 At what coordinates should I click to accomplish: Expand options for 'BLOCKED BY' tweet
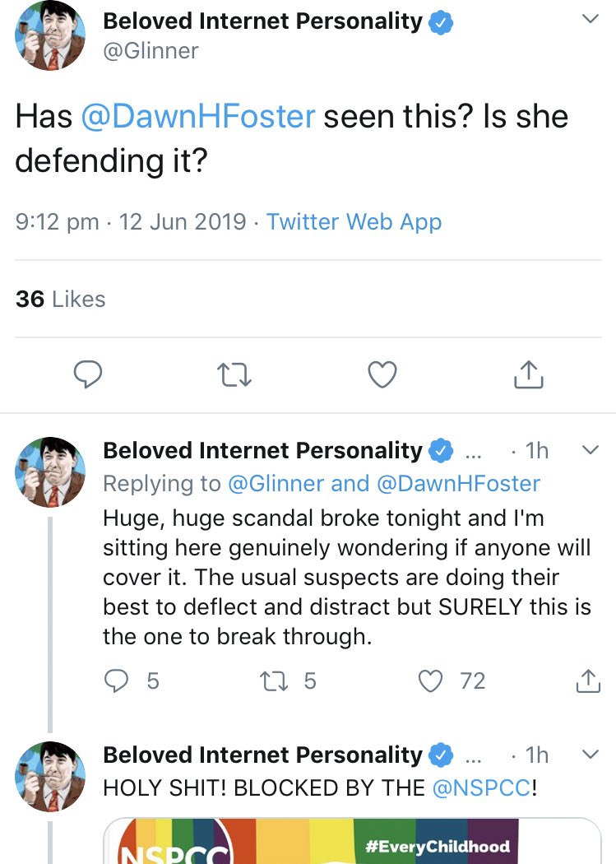coord(590,754)
